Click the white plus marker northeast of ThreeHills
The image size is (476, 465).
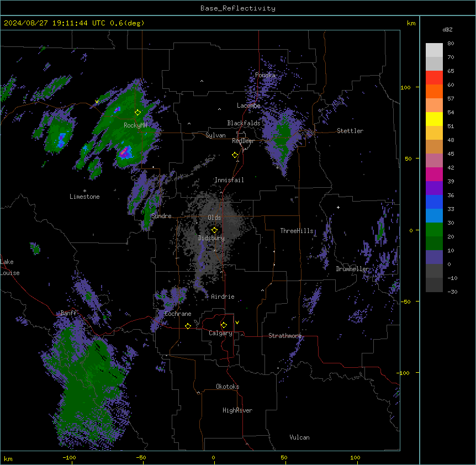pos(338,207)
